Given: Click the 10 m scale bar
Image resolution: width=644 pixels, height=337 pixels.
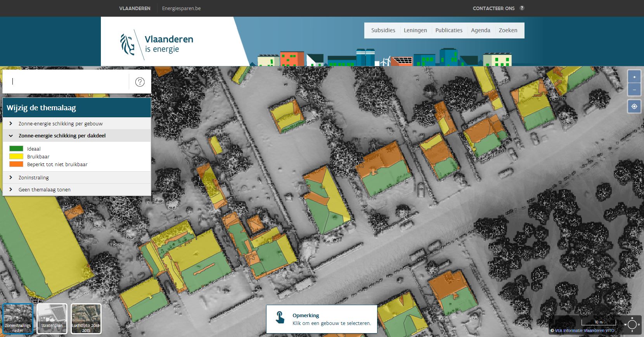Looking at the screenshot, I should tap(599, 322).
